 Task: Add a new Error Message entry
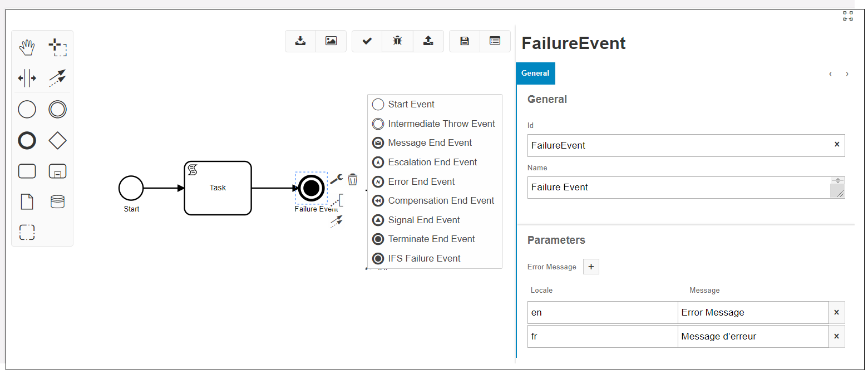pos(591,267)
